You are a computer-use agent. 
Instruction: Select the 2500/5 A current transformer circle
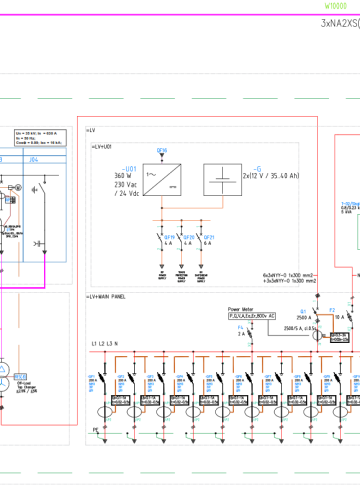click(x=317, y=335)
